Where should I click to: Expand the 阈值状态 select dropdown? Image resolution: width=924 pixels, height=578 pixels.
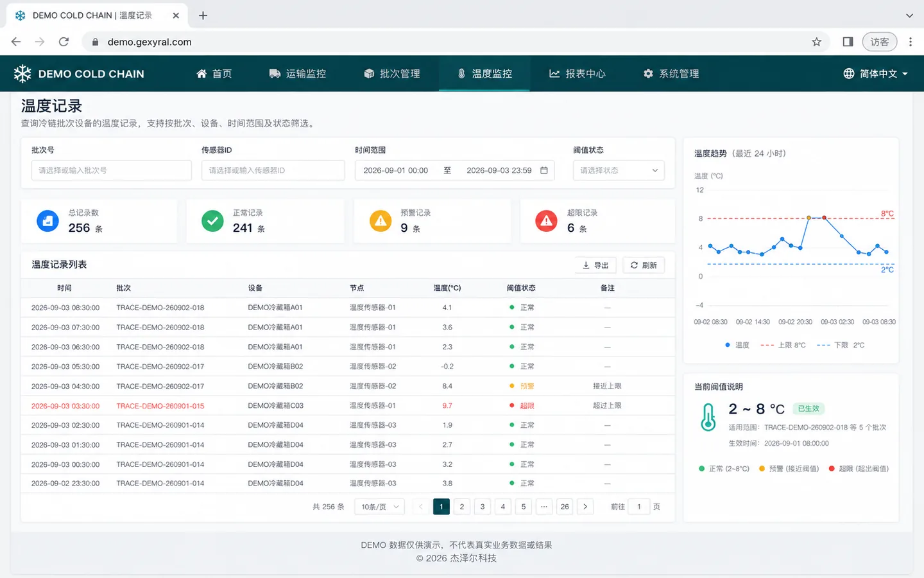pos(619,170)
